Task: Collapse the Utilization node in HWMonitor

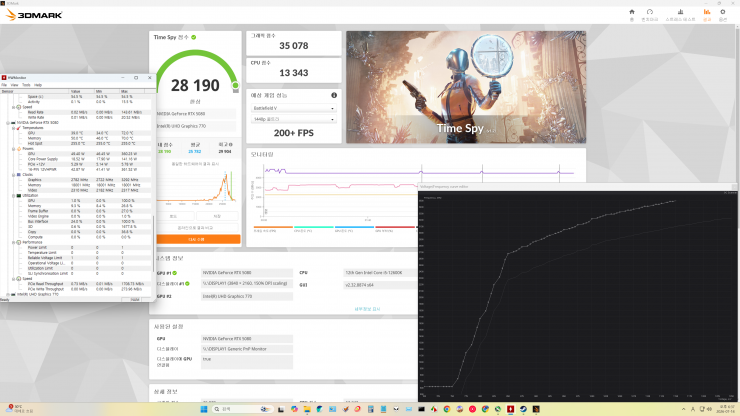Action: tap(13, 195)
